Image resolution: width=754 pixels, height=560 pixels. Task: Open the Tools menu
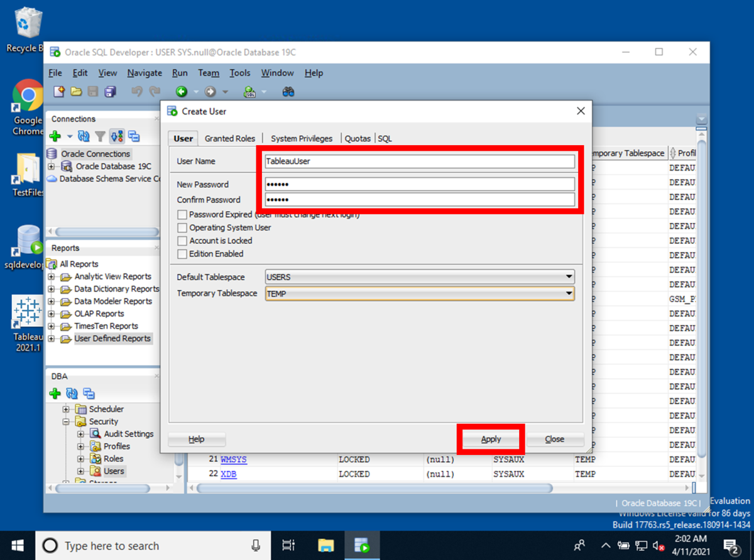coord(240,73)
